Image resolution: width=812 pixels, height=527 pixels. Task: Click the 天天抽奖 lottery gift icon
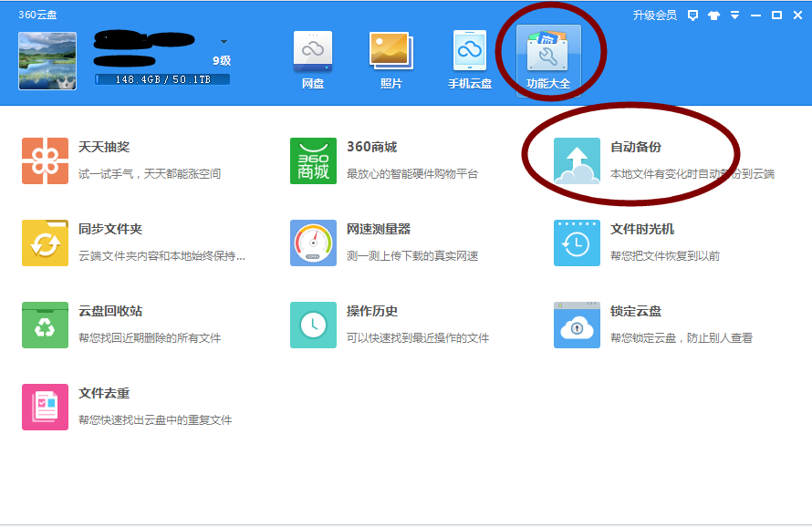tap(45, 161)
